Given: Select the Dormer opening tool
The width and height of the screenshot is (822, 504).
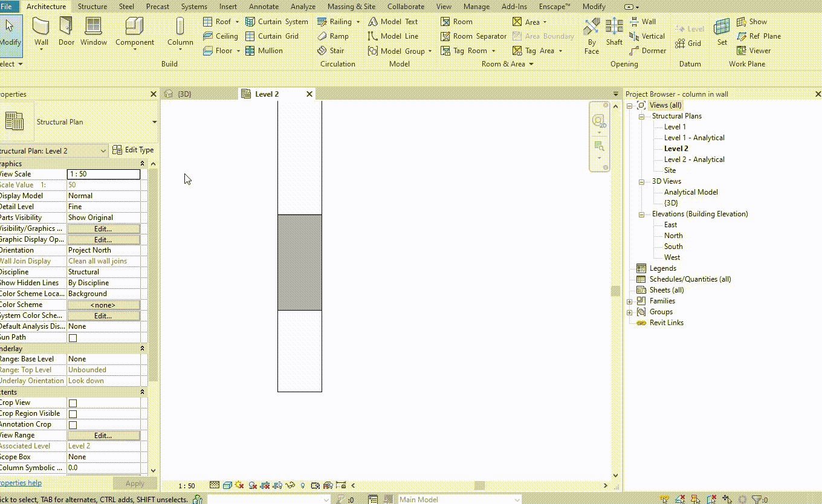Looking at the screenshot, I should [648, 51].
